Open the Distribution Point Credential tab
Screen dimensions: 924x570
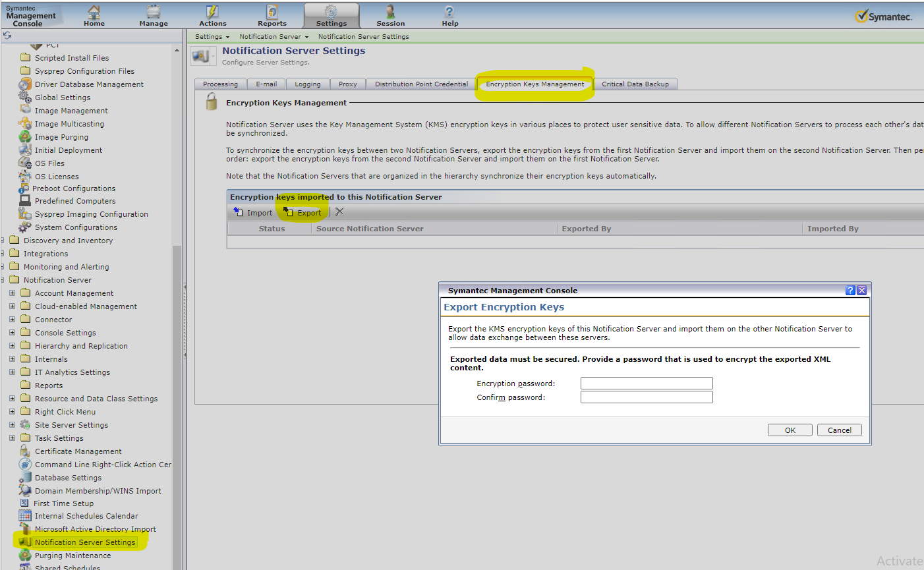tap(421, 84)
